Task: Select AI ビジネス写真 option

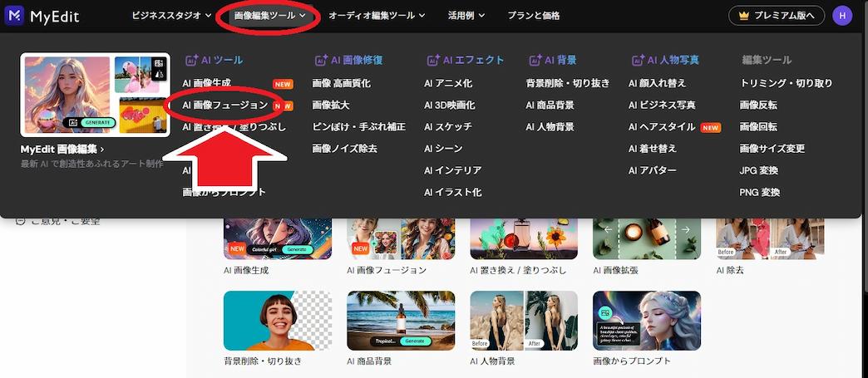Action: [x=662, y=105]
